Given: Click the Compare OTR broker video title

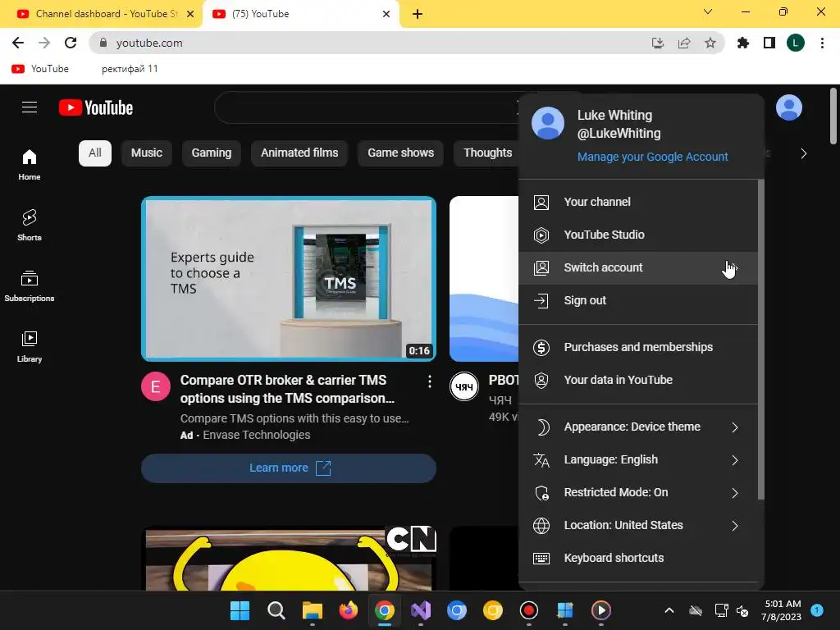Looking at the screenshot, I should point(288,390).
